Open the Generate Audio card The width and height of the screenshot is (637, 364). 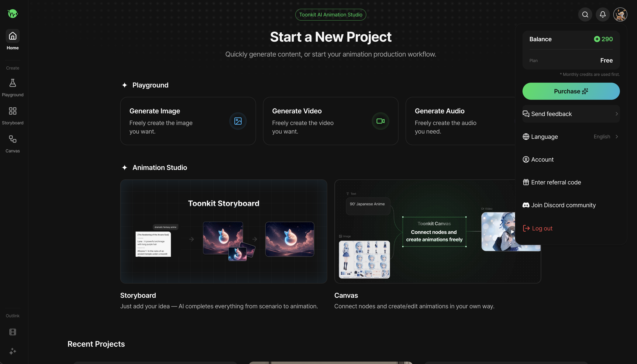coord(460,121)
